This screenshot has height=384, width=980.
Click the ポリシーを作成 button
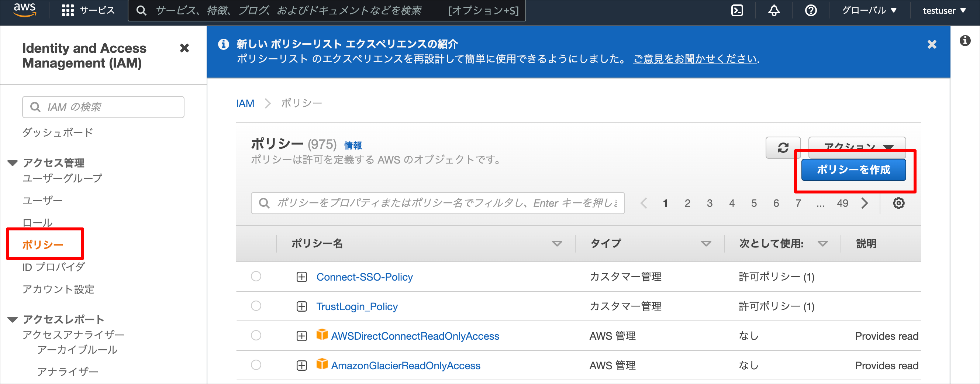(853, 170)
